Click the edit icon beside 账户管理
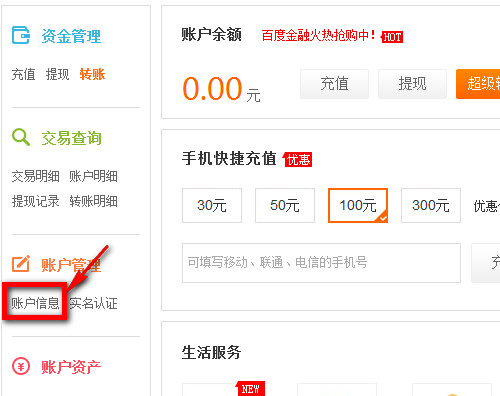The image size is (500, 396). 21,264
